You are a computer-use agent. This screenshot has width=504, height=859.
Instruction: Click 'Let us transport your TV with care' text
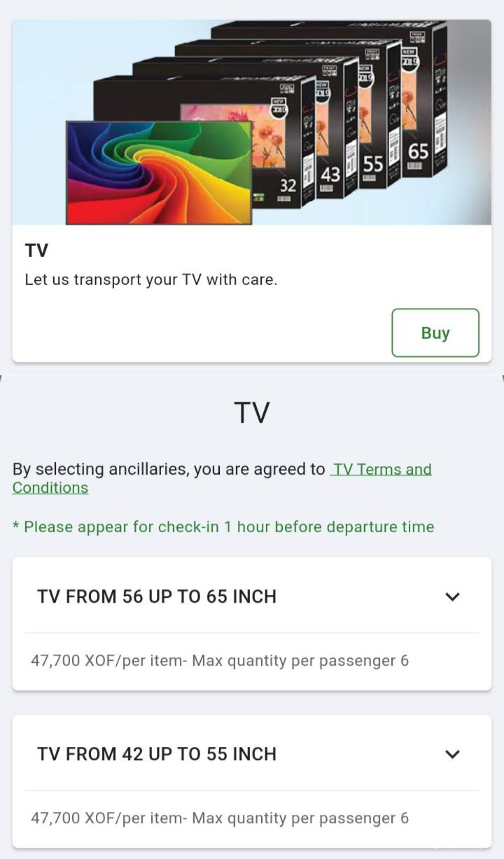[151, 280]
